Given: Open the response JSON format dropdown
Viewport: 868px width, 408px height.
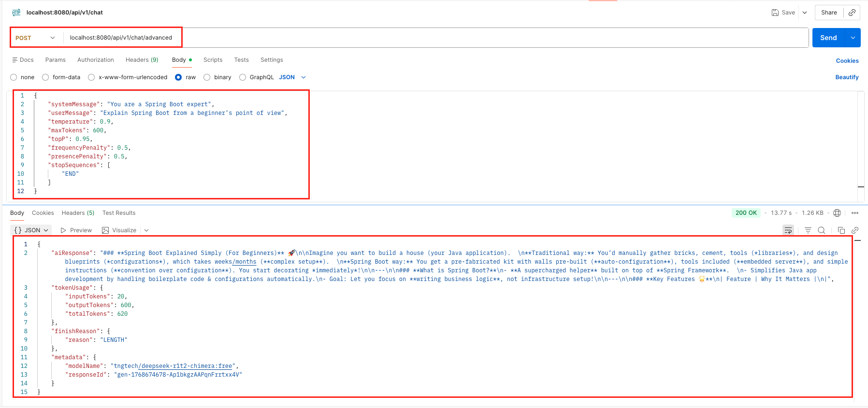Looking at the screenshot, I should tap(32, 230).
